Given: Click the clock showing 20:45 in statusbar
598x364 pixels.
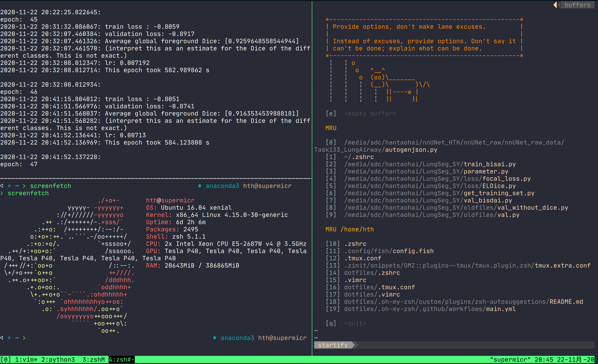Looking at the screenshot, I should (x=545, y=359).
